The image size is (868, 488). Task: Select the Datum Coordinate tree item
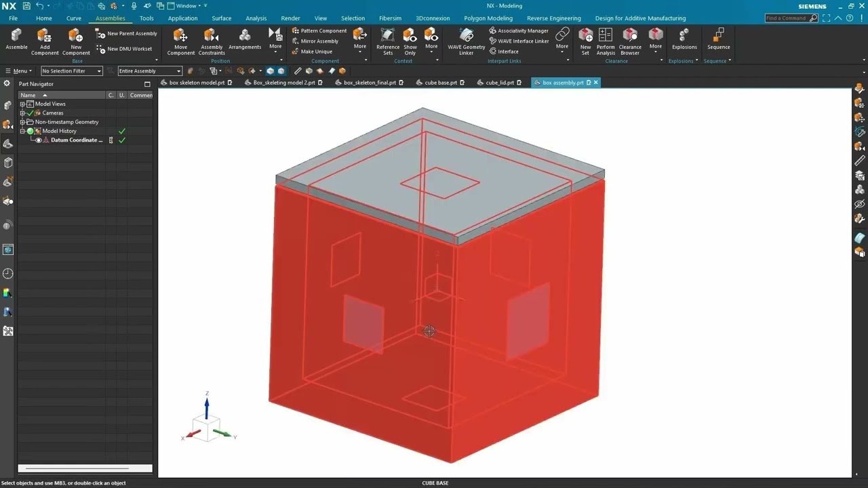[x=77, y=140]
